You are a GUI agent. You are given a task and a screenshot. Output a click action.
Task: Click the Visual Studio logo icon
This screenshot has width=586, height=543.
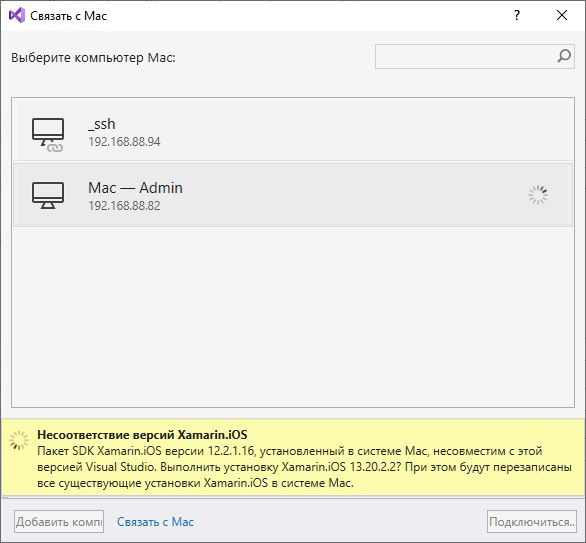tap(17, 15)
